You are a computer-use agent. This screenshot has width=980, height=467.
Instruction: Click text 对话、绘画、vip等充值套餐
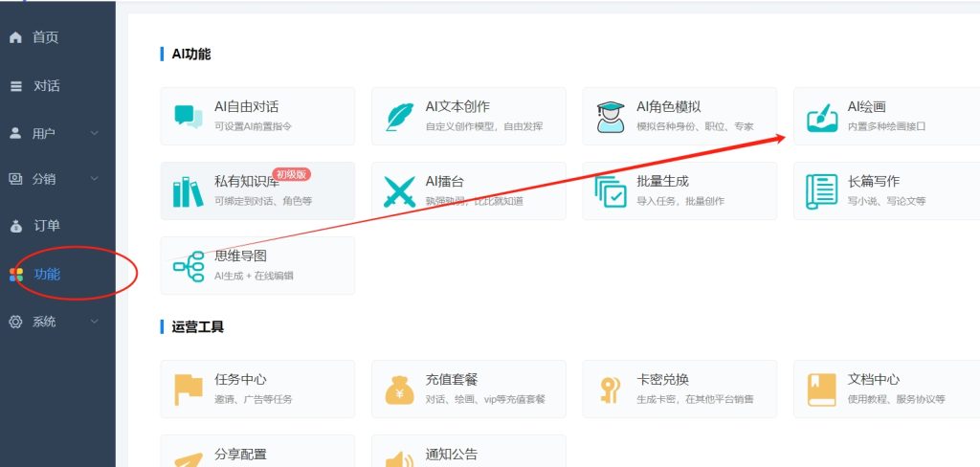485,399
